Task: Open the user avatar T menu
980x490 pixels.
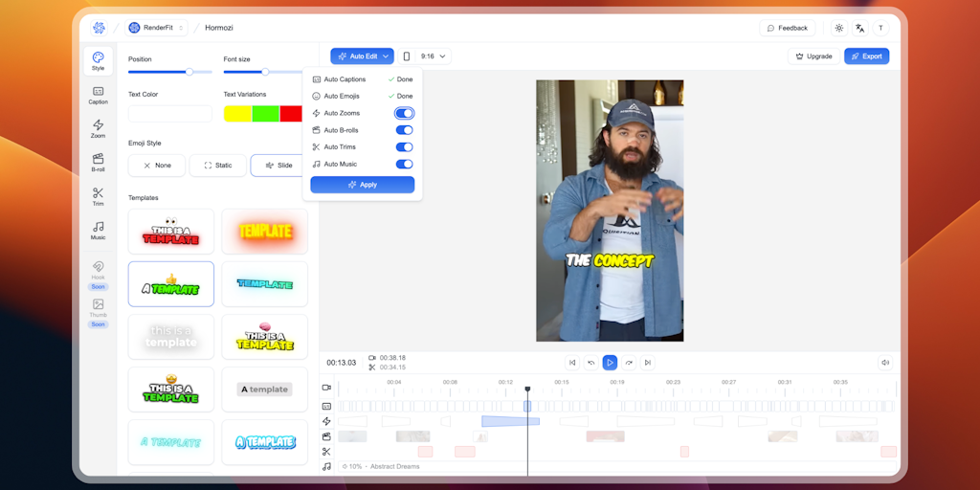Action: coord(880,28)
